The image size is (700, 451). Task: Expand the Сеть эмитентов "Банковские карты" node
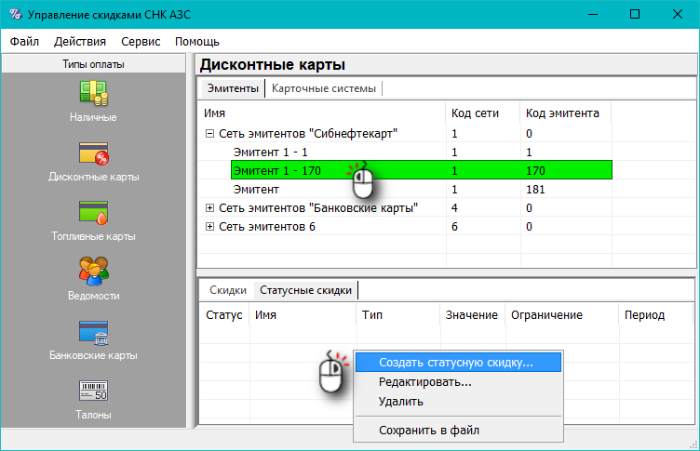pyautogui.click(x=210, y=208)
